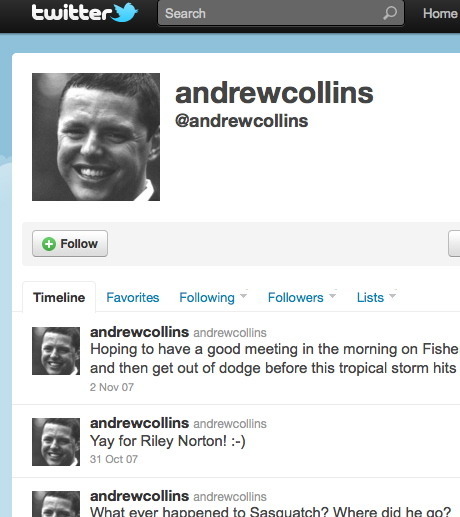Click the green plus icon on Follow
Screen dimensions: 460x517
point(49,244)
